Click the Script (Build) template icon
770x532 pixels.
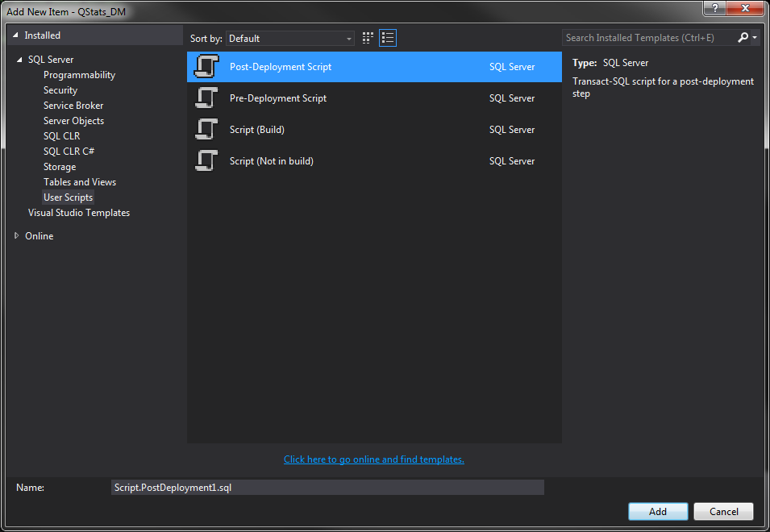pos(206,130)
